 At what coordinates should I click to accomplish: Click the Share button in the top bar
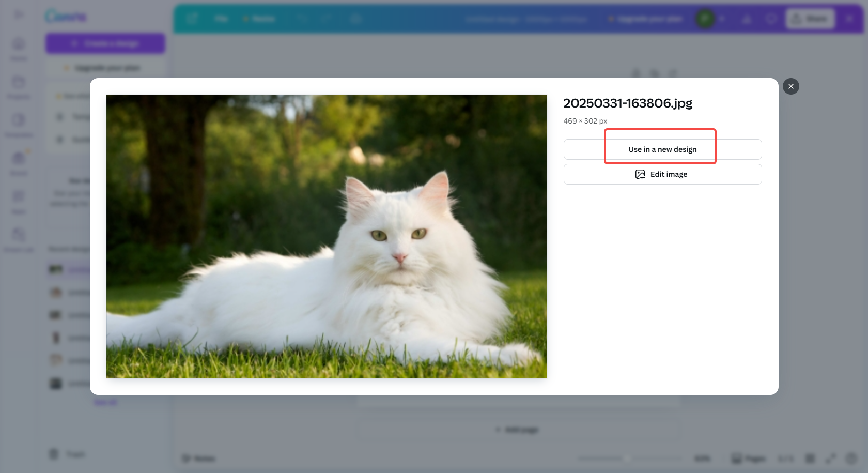point(810,19)
